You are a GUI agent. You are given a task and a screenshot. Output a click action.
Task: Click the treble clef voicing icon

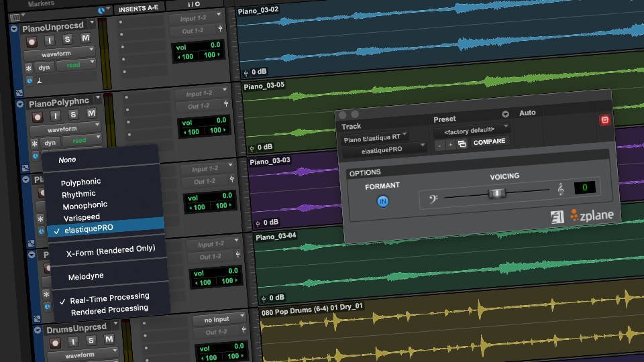(561, 188)
